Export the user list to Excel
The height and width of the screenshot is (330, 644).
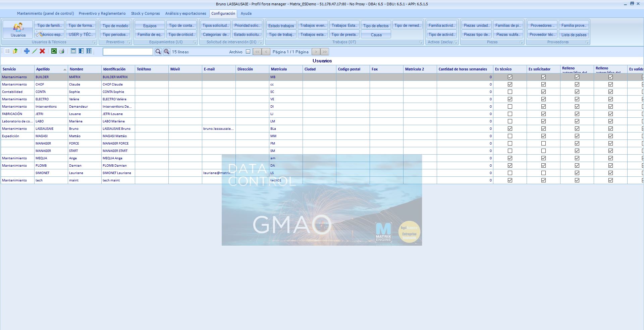point(54,51)
